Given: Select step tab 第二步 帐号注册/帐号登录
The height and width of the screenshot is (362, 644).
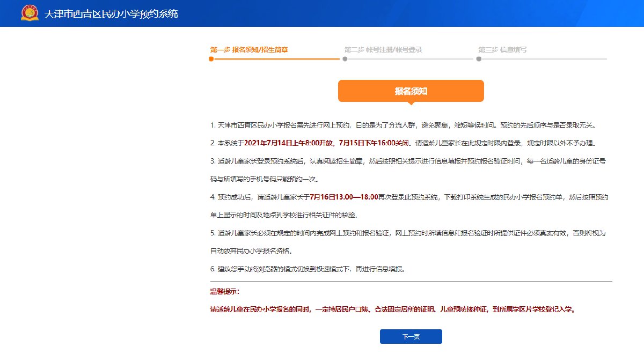Looking at the screenshot, I should pyautogui.click(x=383, y=49).
